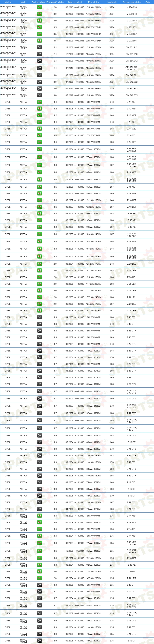The image size is (154, 644).
Task: Click the Lata produkcji column header
Action: tap(75, 2)
